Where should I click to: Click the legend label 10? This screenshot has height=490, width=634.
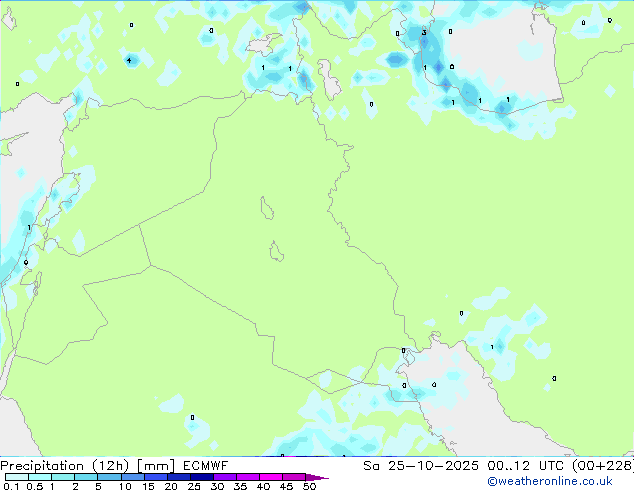pos(125,486)
